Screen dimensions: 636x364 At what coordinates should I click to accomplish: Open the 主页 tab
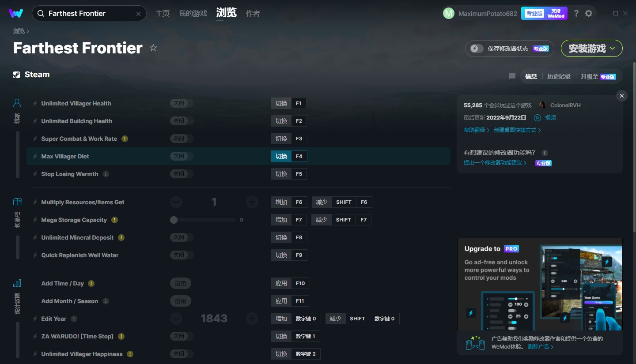click(163, 14)
